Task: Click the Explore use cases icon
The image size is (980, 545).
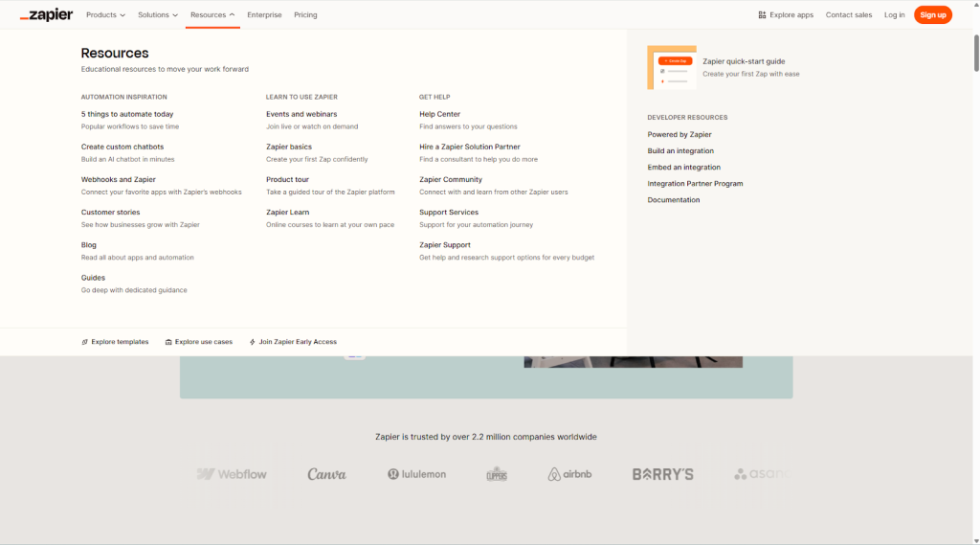Action: [168, 342]
